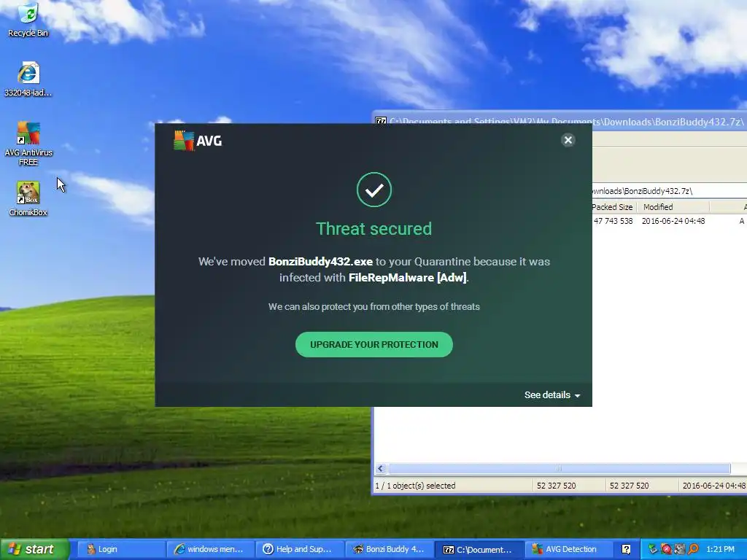The width and height of the screenshot is (747, 560).
Task: Click the UPGRADE YOUR PROTECTION button
Action: pos(374,344)
